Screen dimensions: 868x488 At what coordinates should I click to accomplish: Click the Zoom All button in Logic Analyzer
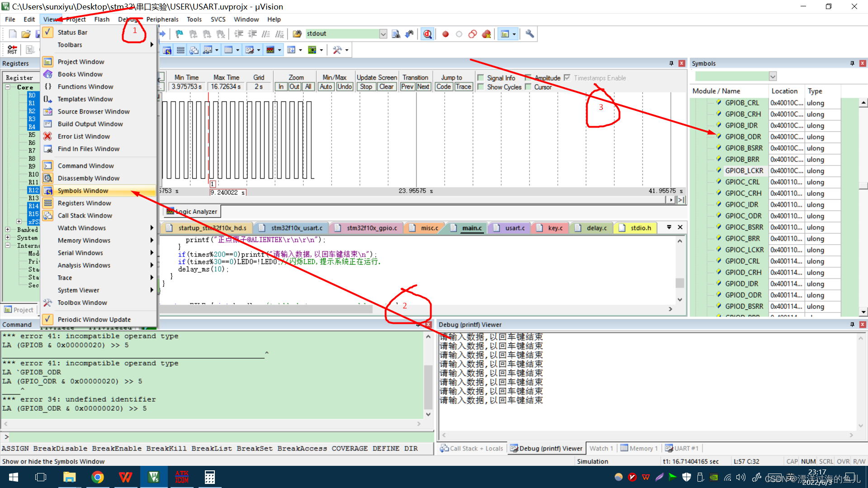[x=308, y=87]
